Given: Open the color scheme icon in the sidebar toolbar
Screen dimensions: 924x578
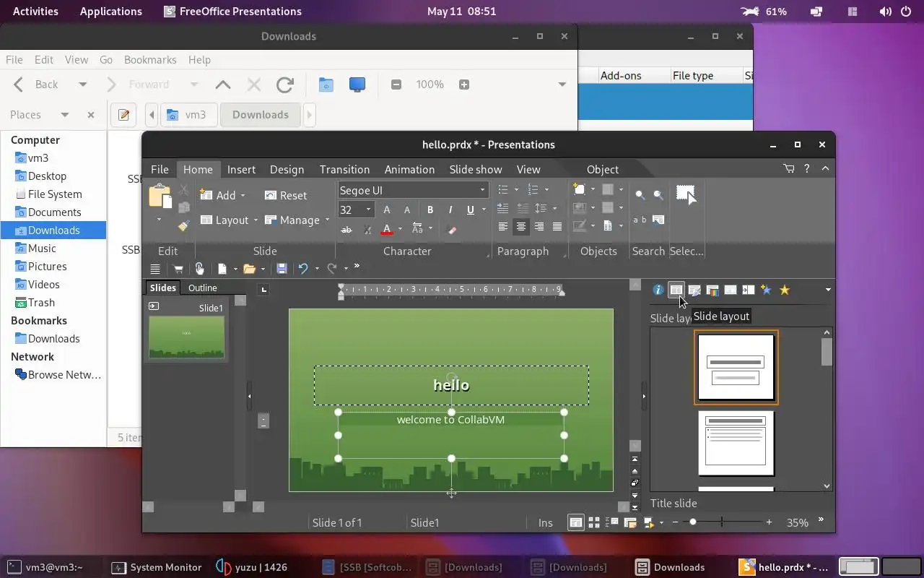Looking at the screenshot, I should point(712,290).
